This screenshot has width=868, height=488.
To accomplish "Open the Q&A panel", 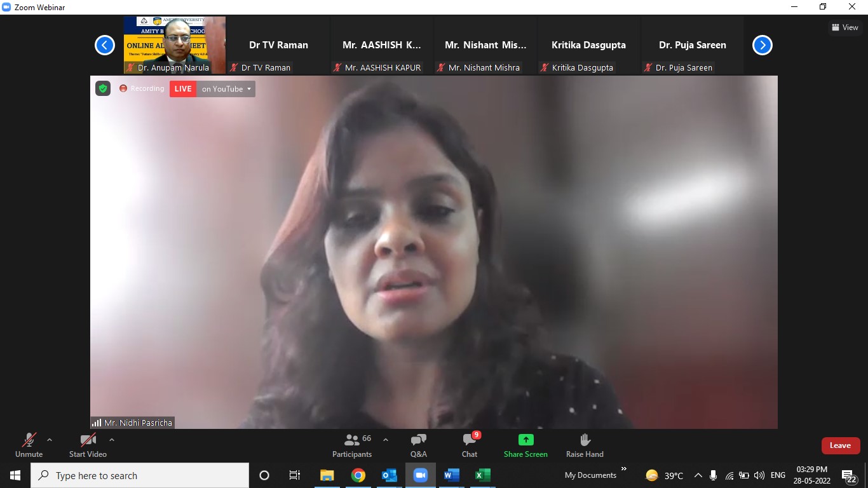I will [419, 445].
